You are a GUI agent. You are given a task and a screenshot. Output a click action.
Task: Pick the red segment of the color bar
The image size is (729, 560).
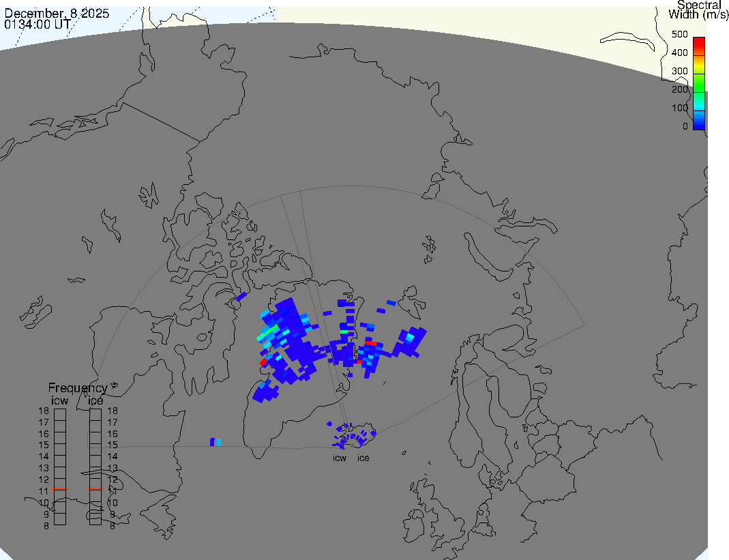point(699,46)
